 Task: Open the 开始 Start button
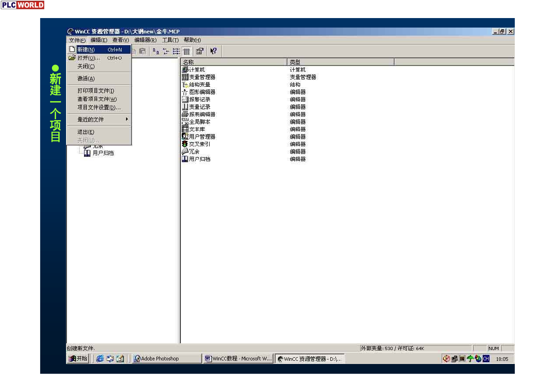pos(78,359)
